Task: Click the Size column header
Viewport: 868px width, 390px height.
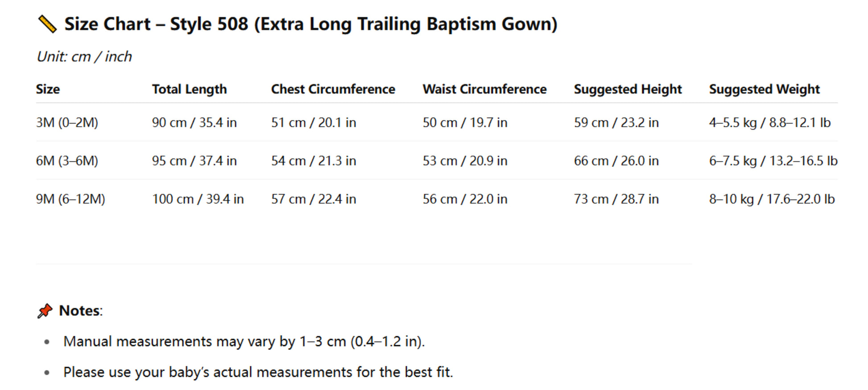Action: pyautogui.click(x=48, y=89)
